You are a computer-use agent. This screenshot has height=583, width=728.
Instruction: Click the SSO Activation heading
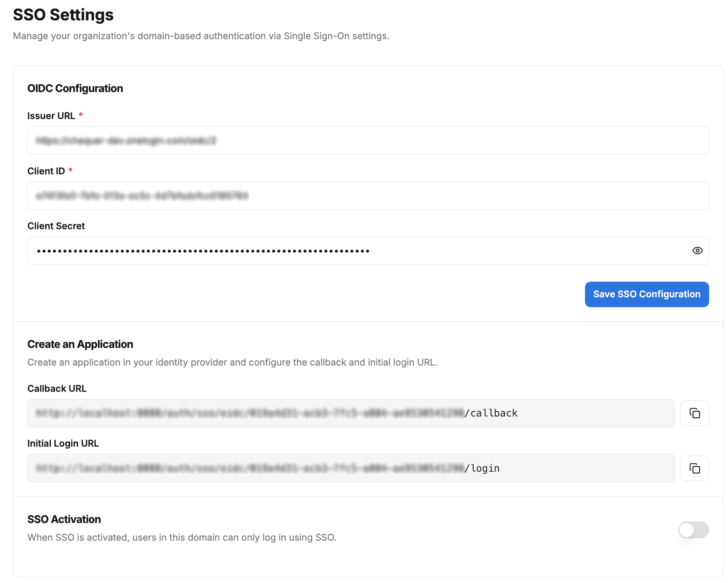point(64,520)
